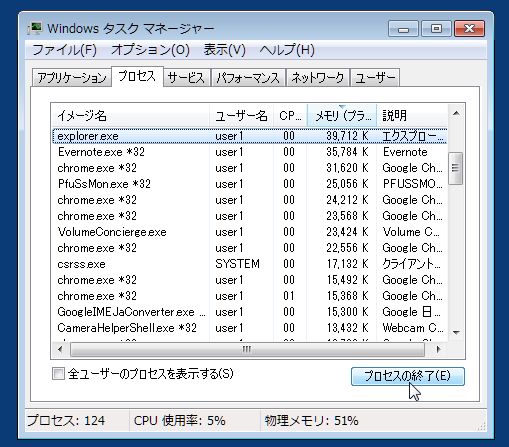The image size is (509, 447).
Task: Click the horizontal scrollbar right arrow
Action: pyautogui.click(x=438, y=349)
